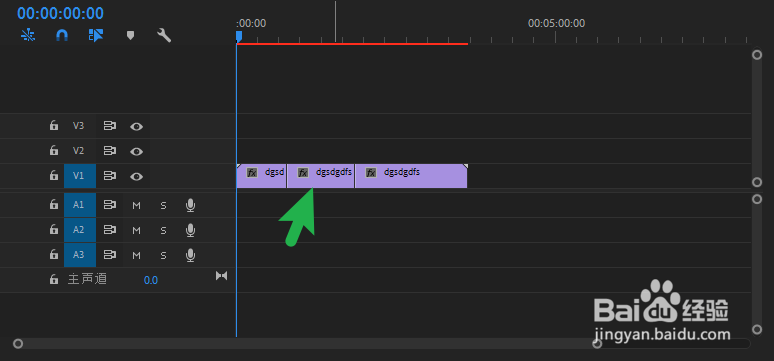Image resolution: width=774 pixels, height=361 pixels.
Task: Toggle lock on track V1
Action: [54, 175]
